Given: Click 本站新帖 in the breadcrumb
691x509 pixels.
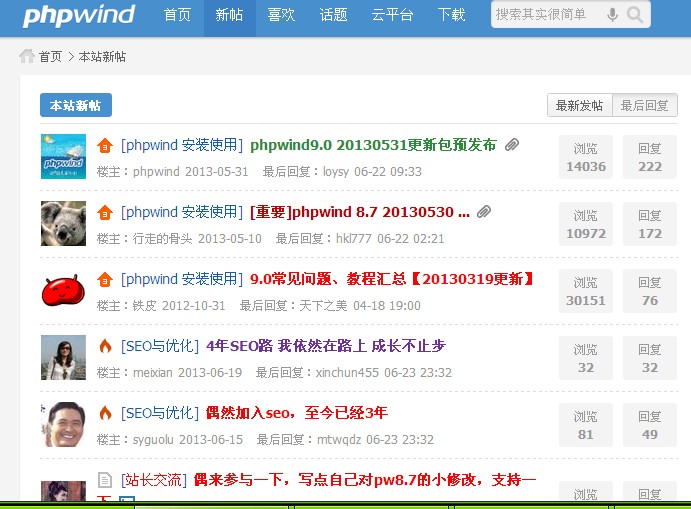Looking at the screenshot, I should tap(102, 56).
